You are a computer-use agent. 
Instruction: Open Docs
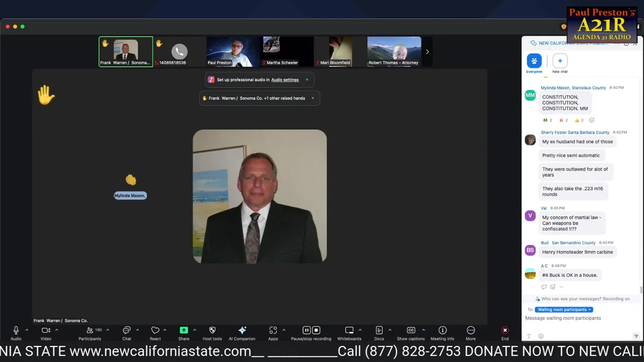[379, 333]
